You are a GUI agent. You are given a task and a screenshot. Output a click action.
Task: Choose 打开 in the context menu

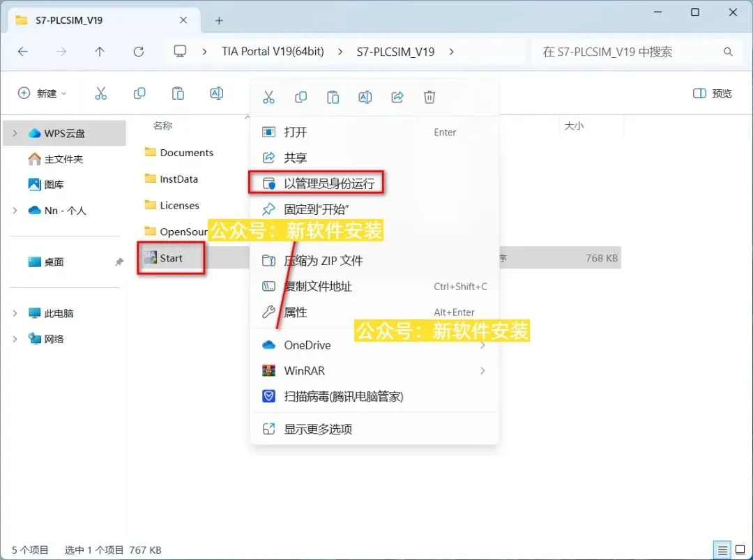[375, 132]
